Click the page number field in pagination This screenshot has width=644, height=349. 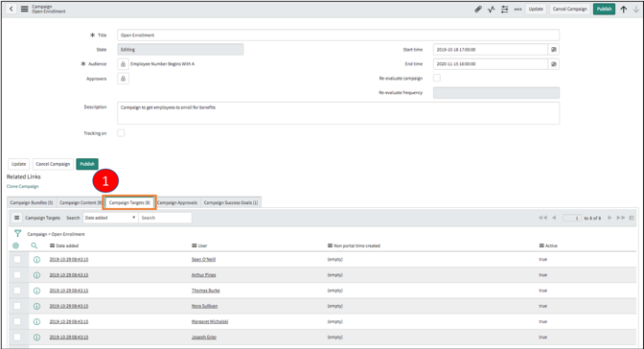pyautogui.click(x=572, y=218)
